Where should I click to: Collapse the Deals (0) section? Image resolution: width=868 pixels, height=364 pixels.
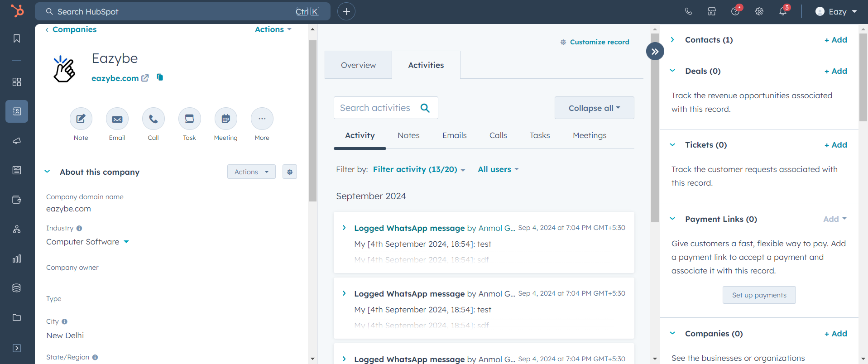pos(673,71)
